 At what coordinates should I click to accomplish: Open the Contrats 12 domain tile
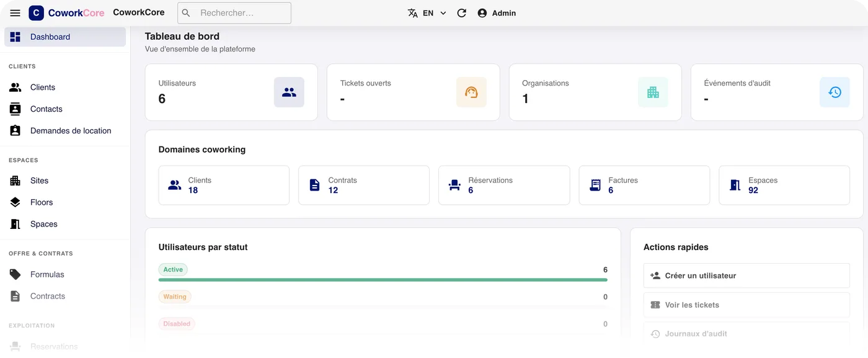(x=364, y=185)
